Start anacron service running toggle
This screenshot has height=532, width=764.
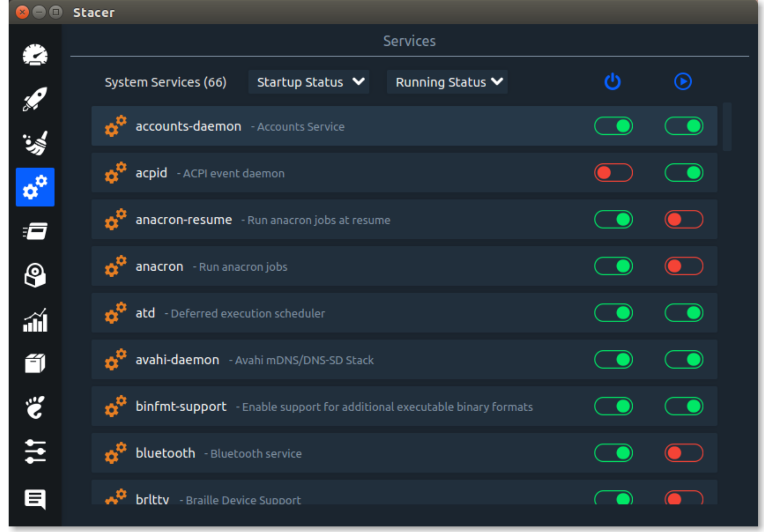[x=684, y=266]
